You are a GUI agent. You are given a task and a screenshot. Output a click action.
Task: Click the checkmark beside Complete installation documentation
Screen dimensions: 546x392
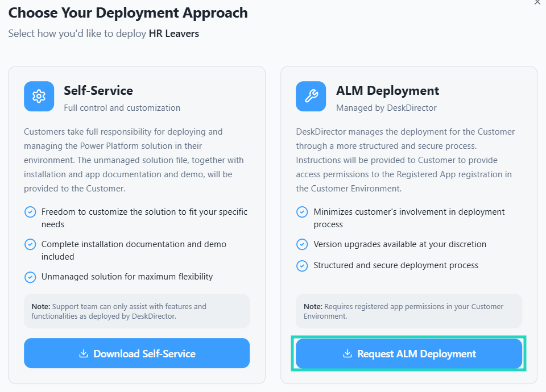[30, 244]
